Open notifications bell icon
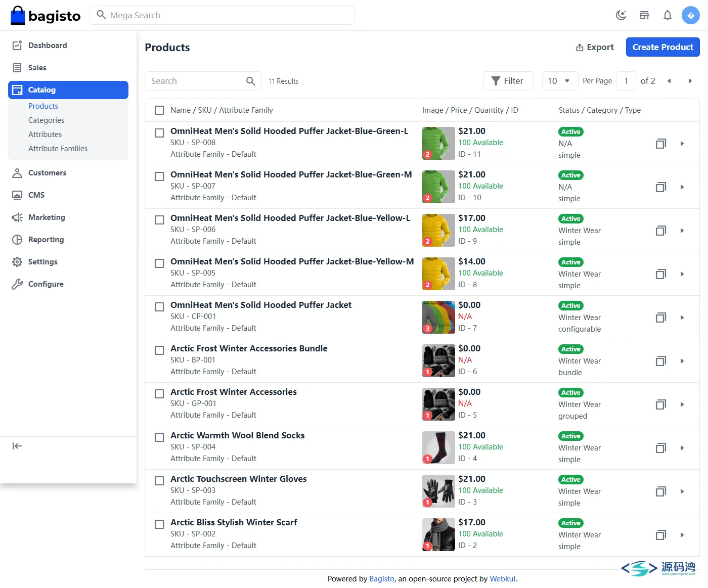 tap(668, 15)
